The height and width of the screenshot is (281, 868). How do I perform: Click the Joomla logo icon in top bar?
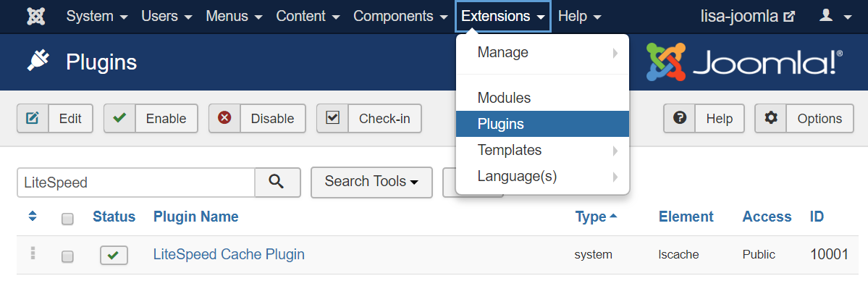point(36,16)
